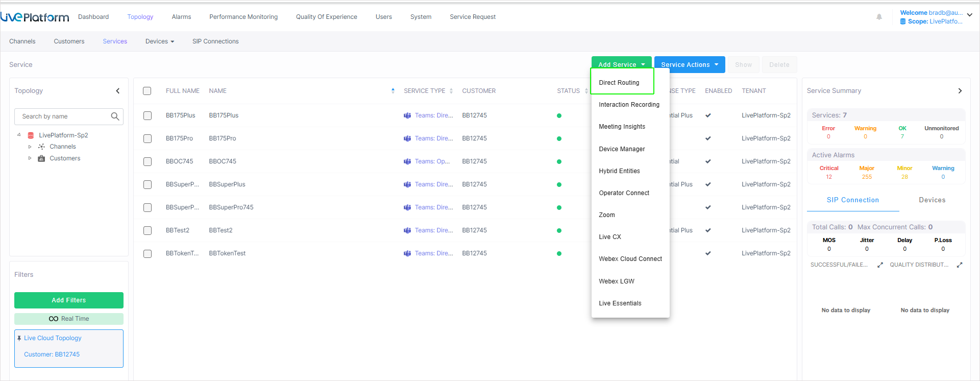Screen dimensions: 980x381
Task: Choose Direct Routing from Add Service menu
Action: [619, 83]
